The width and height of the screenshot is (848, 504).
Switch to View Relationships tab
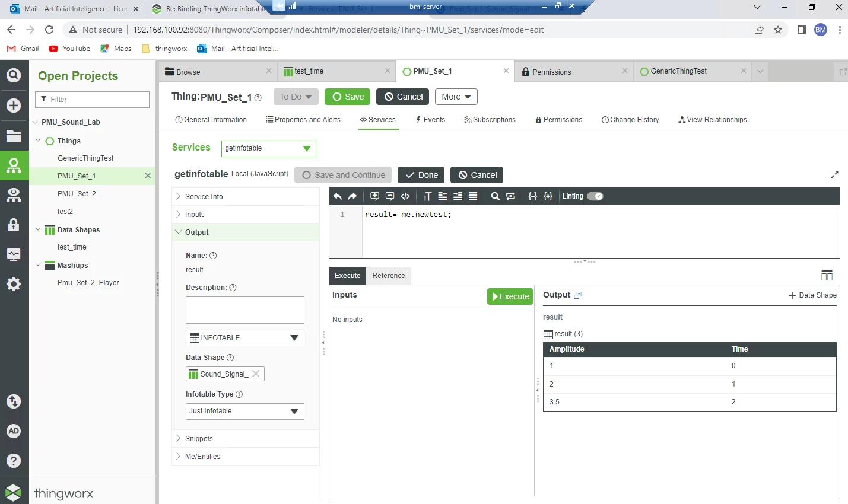(x=713, y=120)
